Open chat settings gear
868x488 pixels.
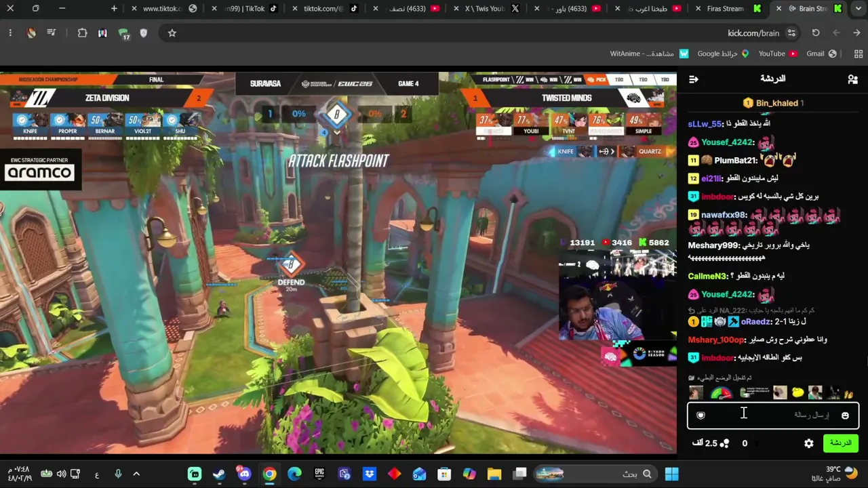click(809, 443)
